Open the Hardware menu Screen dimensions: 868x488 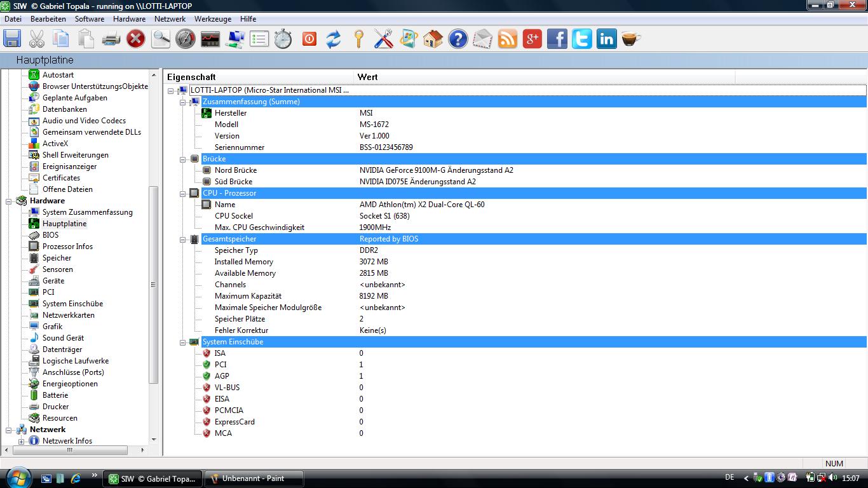click(130, 19)
